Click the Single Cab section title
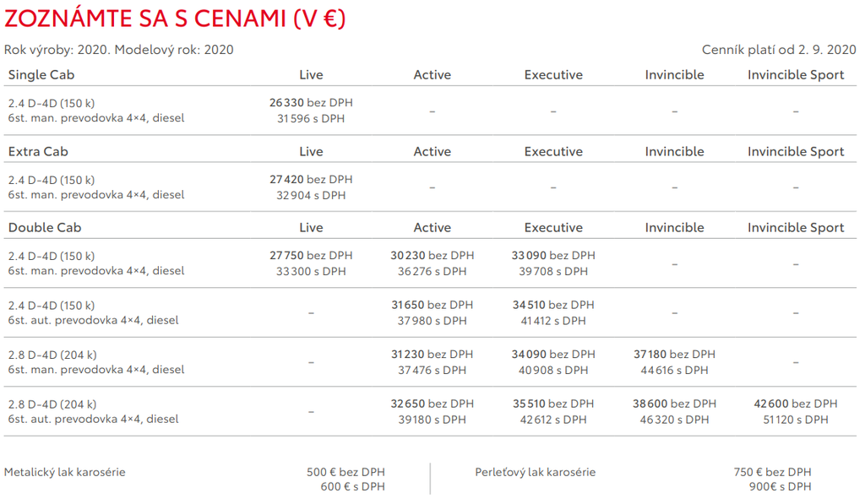Screen dimensions: 865x504 [41, 75]
